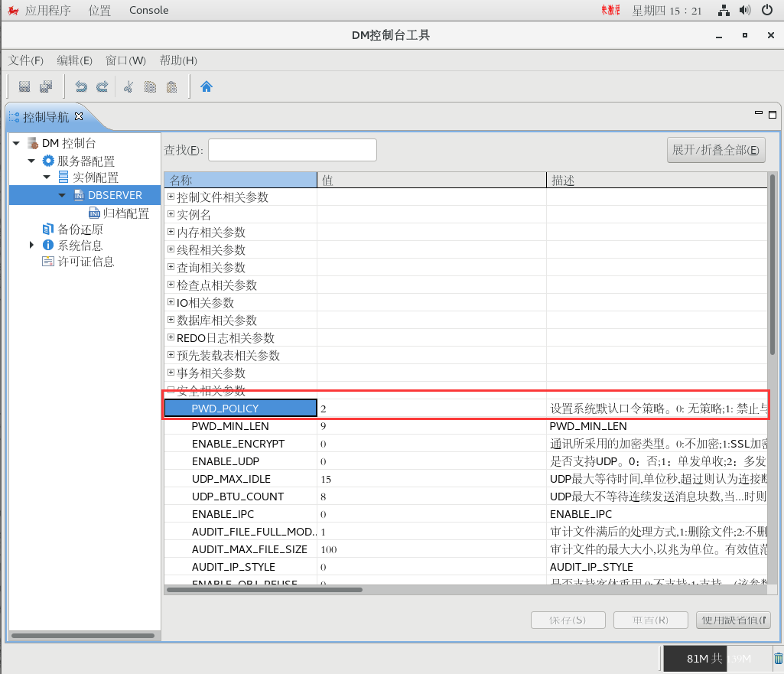The height and width of the screenshot is (674, 784).
Task: Expand the 内存相关参数 parameter group
Action: (169, 232)
